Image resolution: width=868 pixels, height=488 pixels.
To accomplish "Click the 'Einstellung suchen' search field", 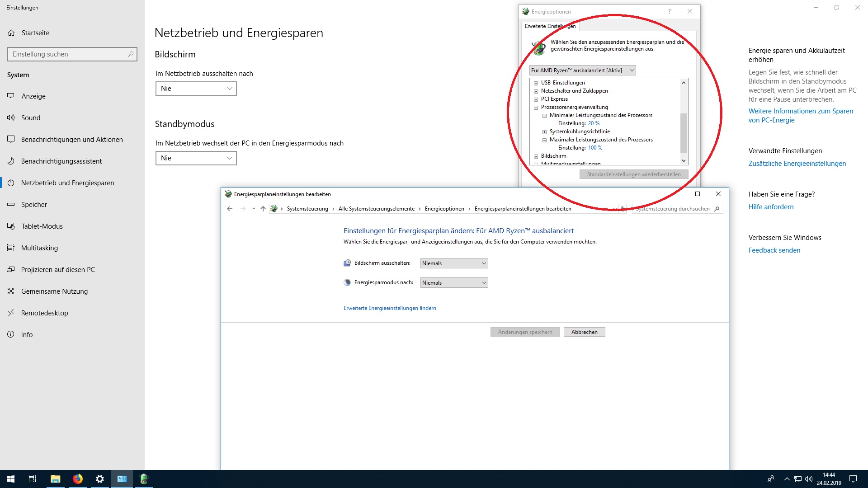I will 68,54.
